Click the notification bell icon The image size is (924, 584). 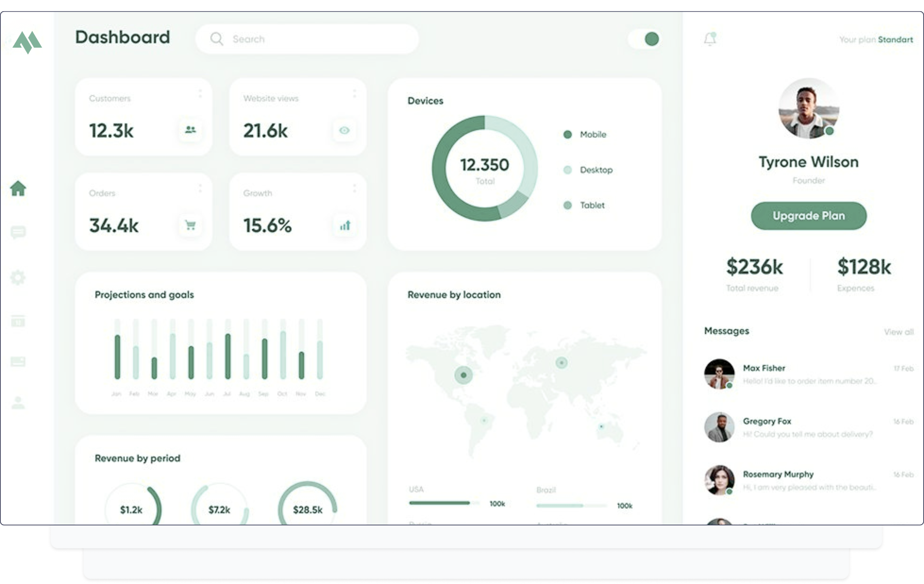710,39
